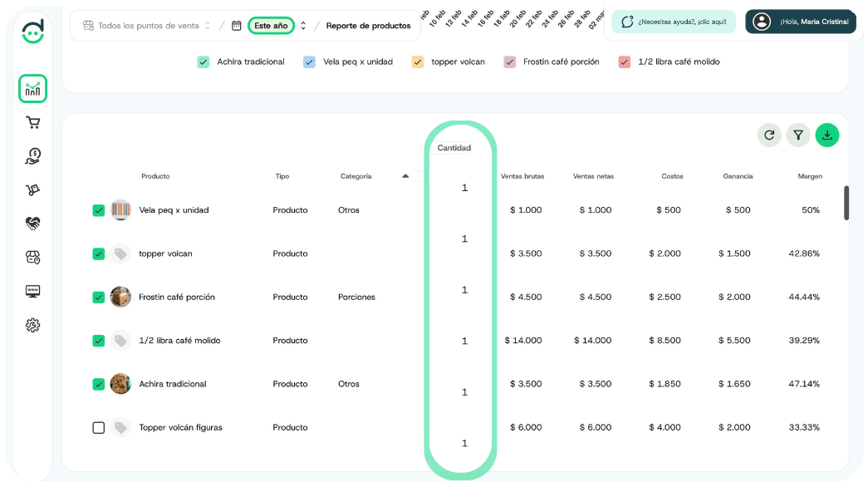
Task: Click the Cantidad column header
Action: pos(454,148)
